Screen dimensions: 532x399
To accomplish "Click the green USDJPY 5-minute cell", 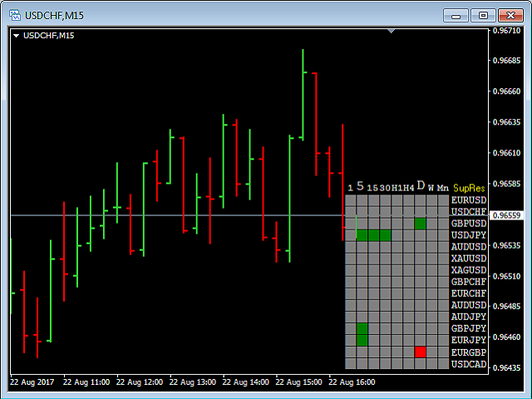I will [x=362, y=235].
